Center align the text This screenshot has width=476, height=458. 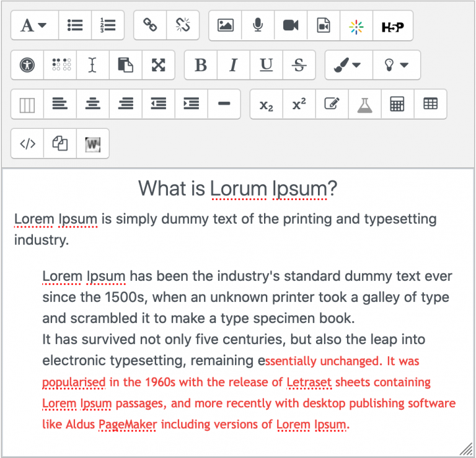(x=93, y=104)
